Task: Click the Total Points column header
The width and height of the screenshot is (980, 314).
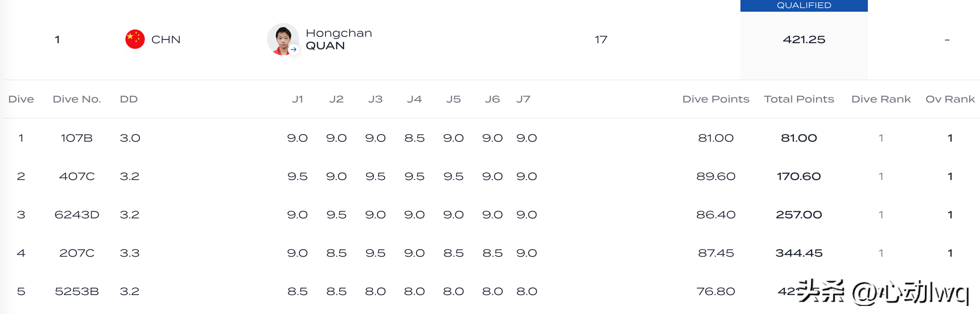Action: point(799,99)
